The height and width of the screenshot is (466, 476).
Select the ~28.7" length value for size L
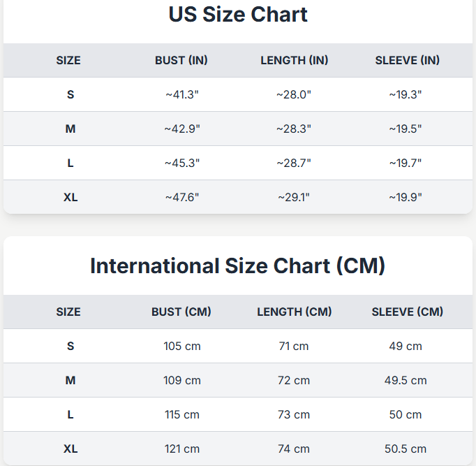tap(294, 163)
